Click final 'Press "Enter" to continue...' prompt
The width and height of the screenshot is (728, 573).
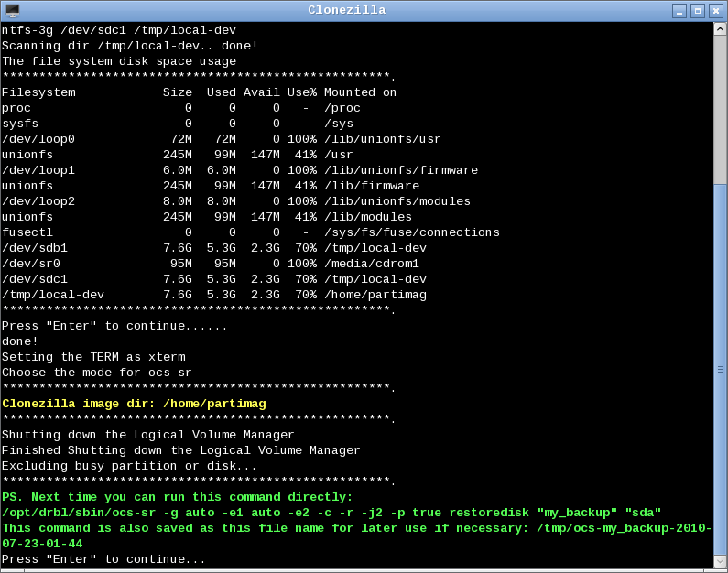point(103,559)
